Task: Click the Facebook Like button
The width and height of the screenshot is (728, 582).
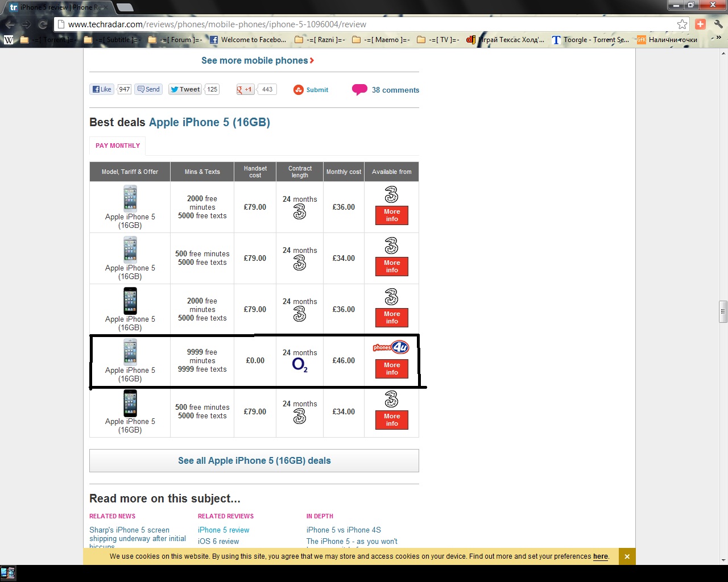Action: 102,89
